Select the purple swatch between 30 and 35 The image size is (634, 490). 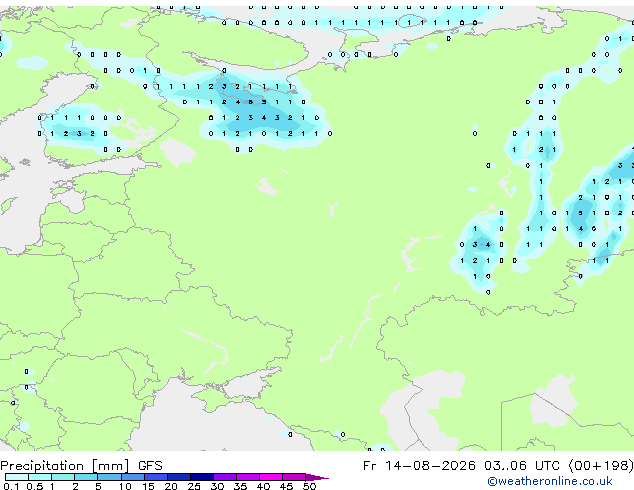click(225, 477)
